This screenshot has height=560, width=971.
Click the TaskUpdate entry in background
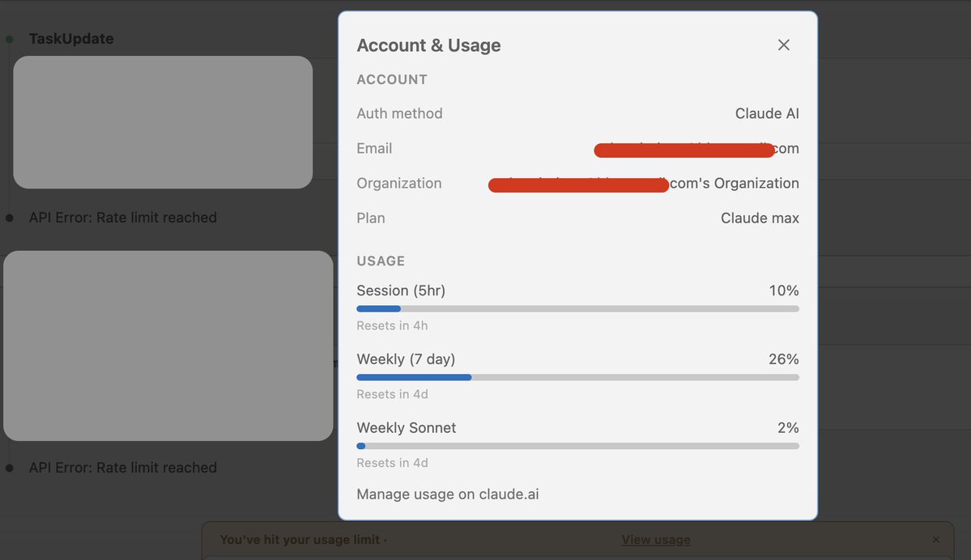pos(71,39)
